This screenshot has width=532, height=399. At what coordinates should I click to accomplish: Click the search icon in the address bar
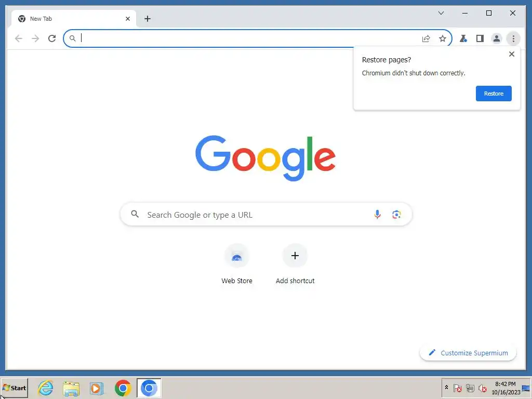click(x=73, y=38)
